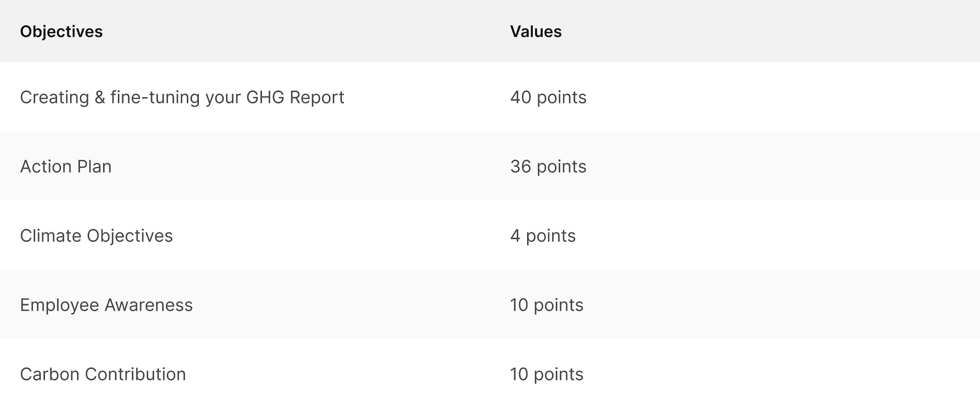Click the ampersand in the GHG Report row
This screenshot has width=980, height=408.
100,97
